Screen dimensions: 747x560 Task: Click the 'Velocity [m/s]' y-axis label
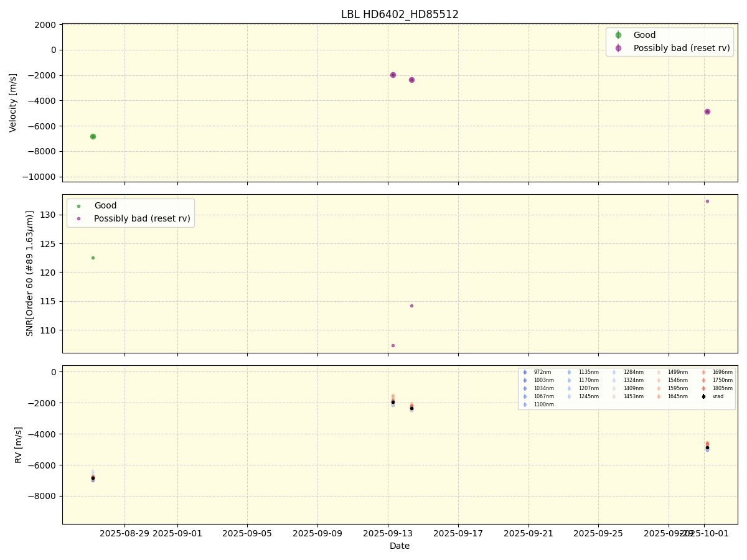pos(13,103)
